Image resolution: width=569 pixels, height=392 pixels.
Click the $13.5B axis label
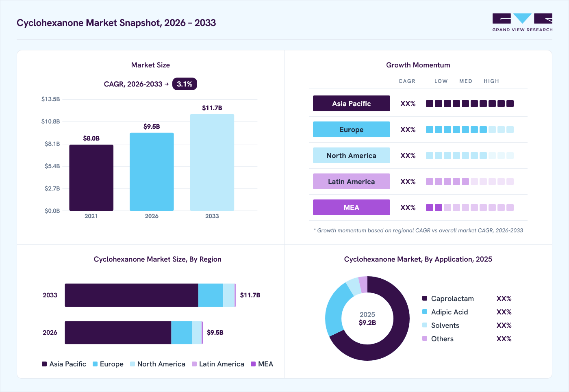click(x=50, y=99)
